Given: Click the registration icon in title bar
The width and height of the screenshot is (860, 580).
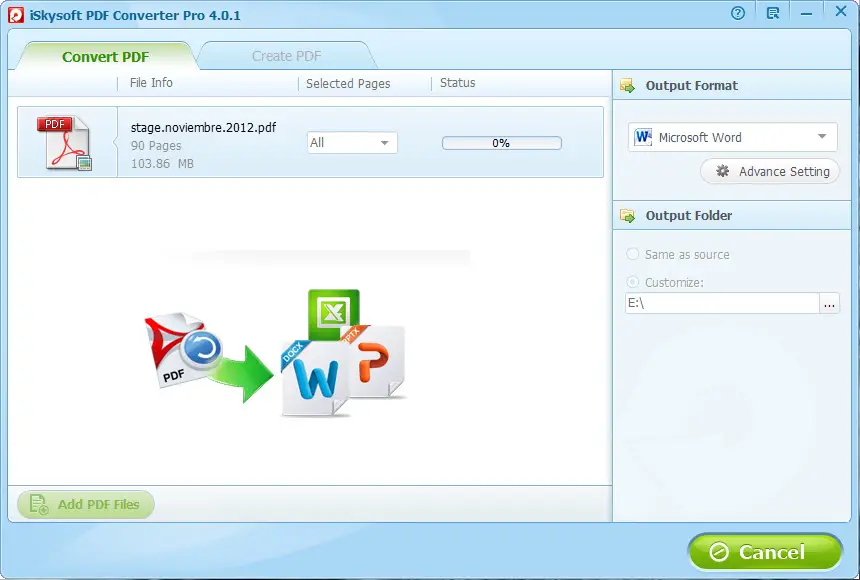Looking at the screenshot, I should point(773,13).
